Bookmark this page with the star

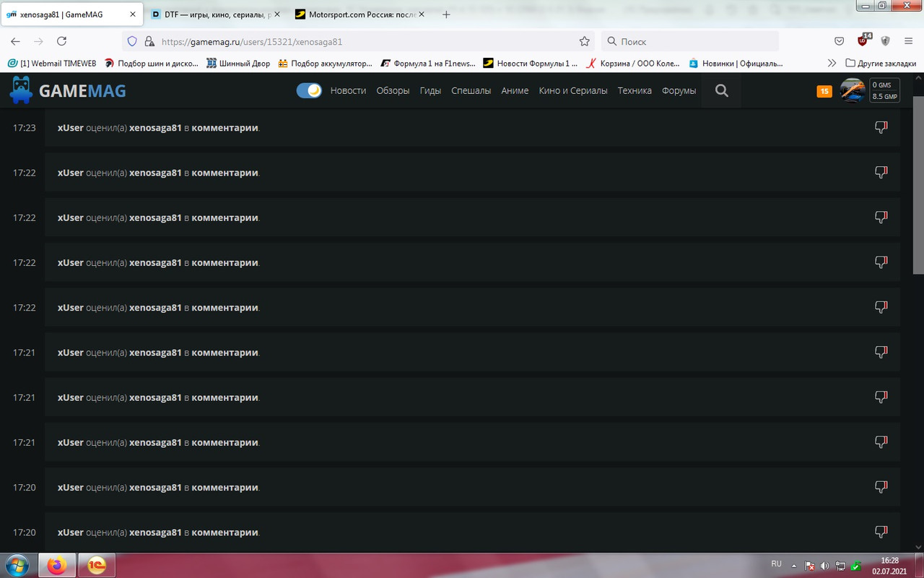[x=584, y=41]
